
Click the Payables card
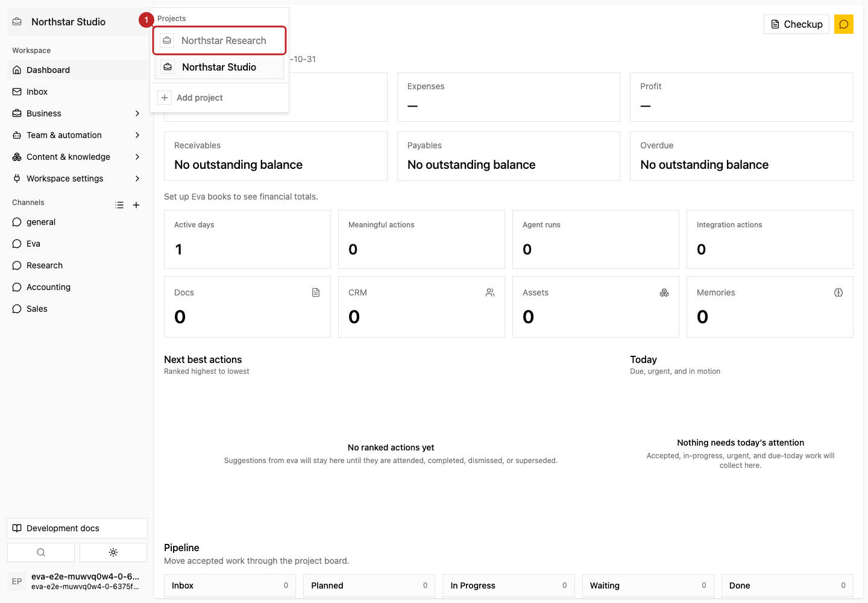click(509, 156)
